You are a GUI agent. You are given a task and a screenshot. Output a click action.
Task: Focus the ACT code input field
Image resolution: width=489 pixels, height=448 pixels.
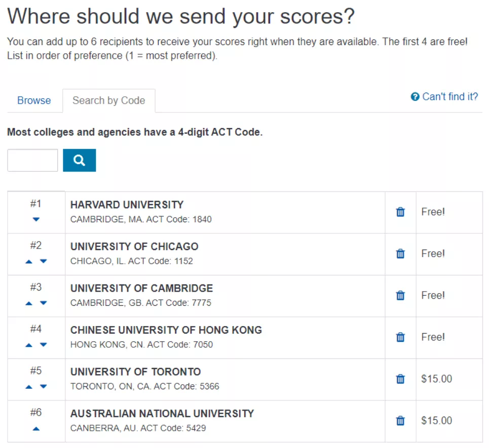[x=32, y=160]
